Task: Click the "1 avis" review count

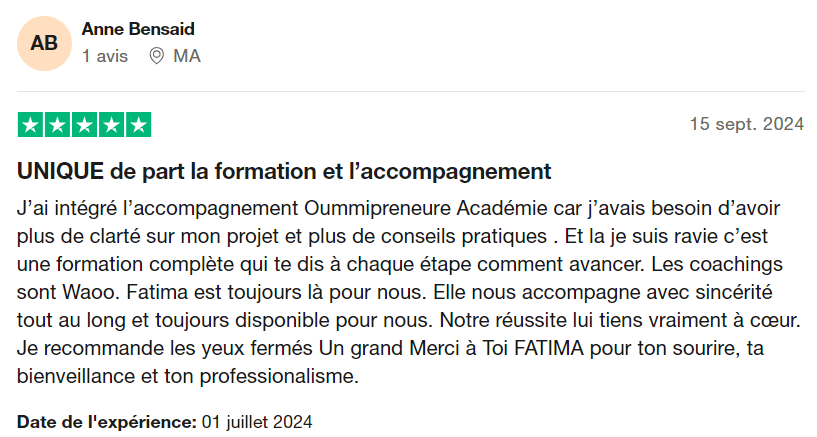Action: [105, 56]
